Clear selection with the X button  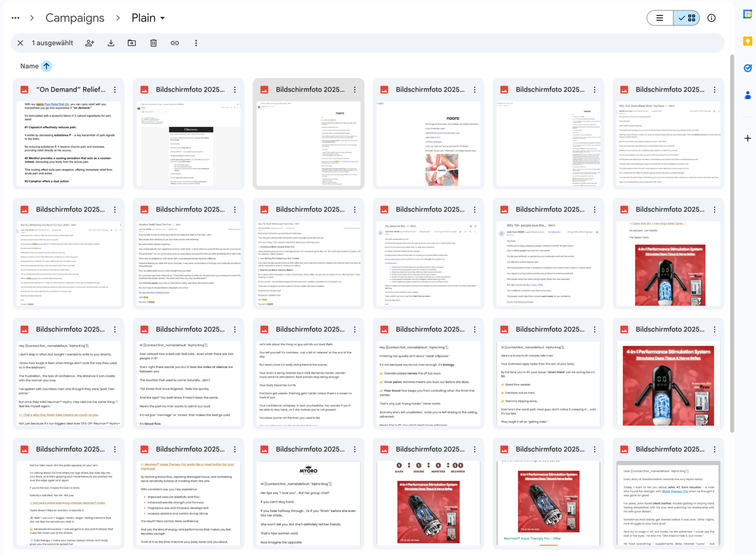[x=20, y=43]
